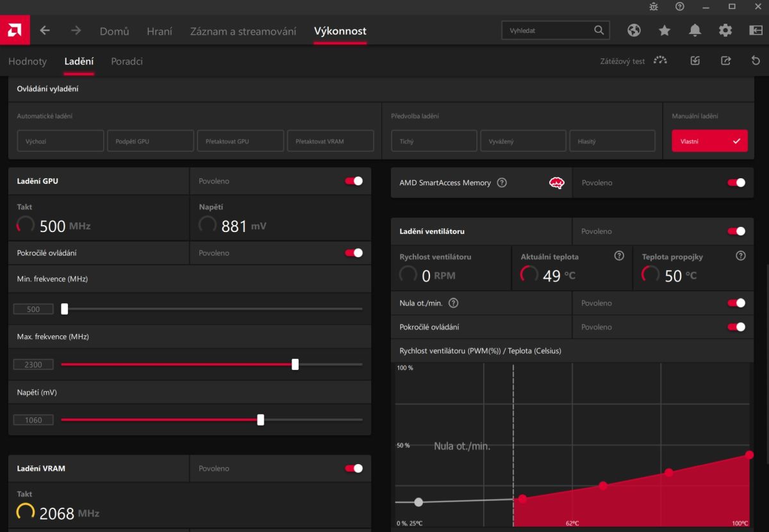Viewport: 769px width, 532px height.
Task: Click the Napětí (mV) value box 1060
Action: (x=33, y=420)
